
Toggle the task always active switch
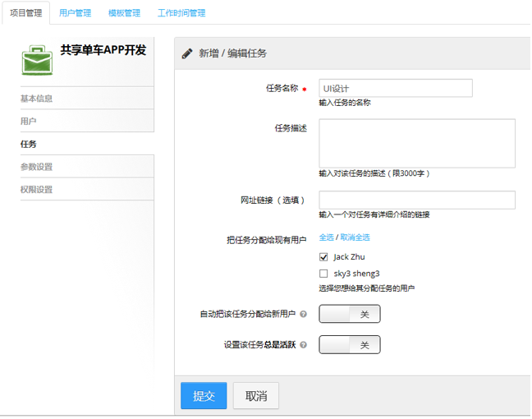pos(350,345)
